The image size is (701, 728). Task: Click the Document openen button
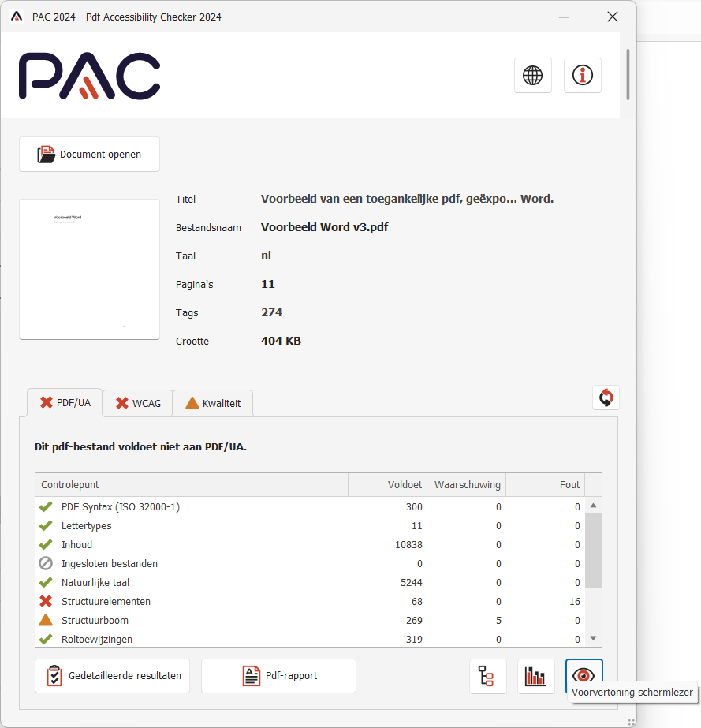click(x=89, y=154)
